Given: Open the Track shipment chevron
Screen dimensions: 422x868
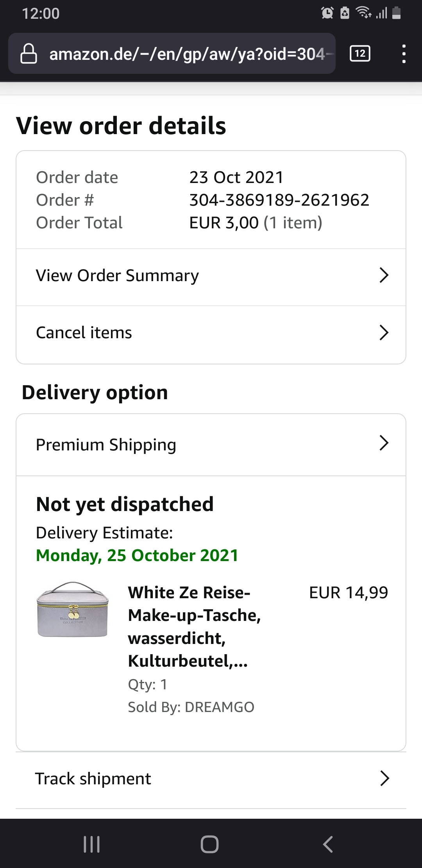Looking at the screenshot, I should coord(384,778).
